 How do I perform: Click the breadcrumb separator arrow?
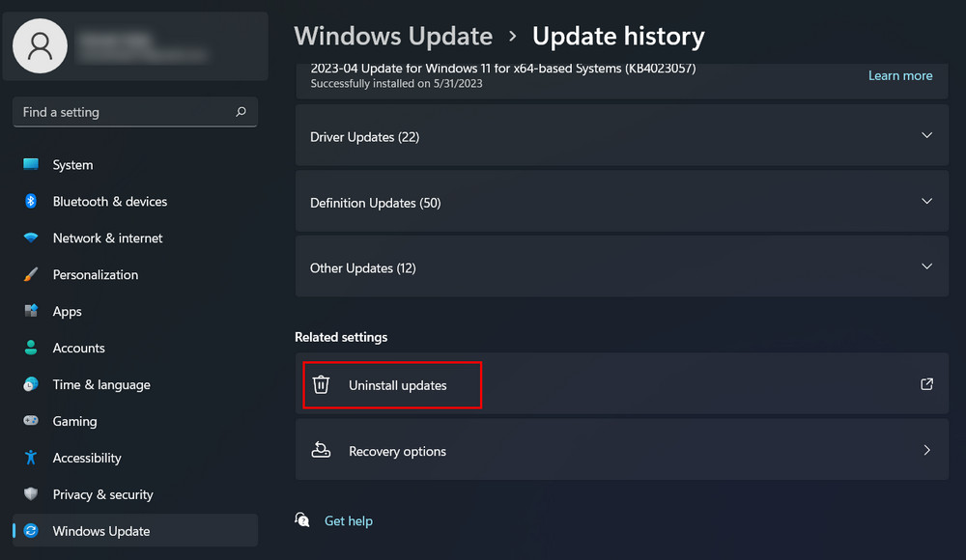click(513, 37)
